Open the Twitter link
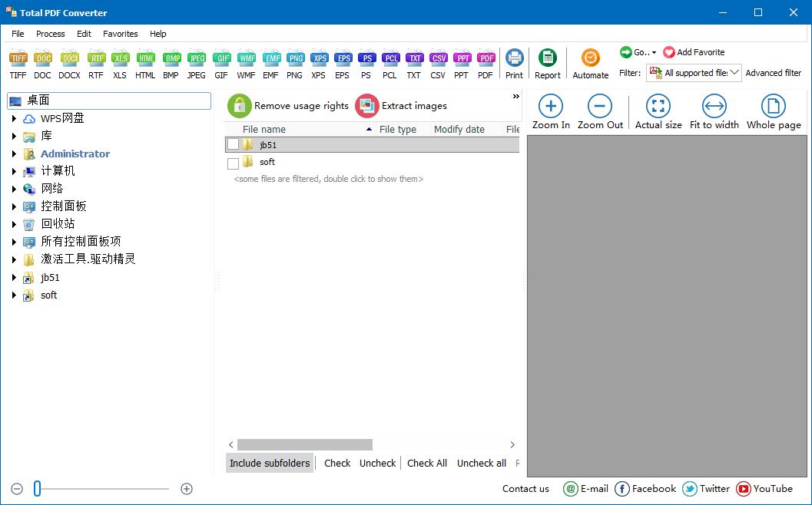The image size is (812, 505). 708,488
